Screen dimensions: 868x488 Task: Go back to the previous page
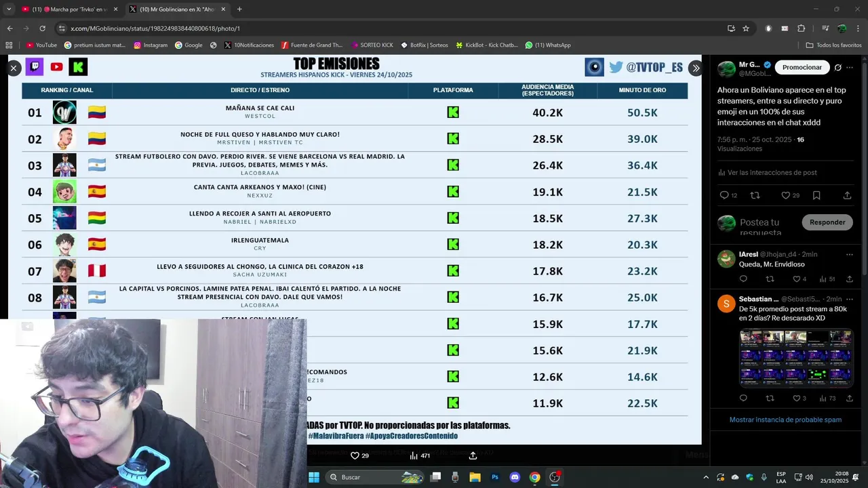[x=9, y=28]
